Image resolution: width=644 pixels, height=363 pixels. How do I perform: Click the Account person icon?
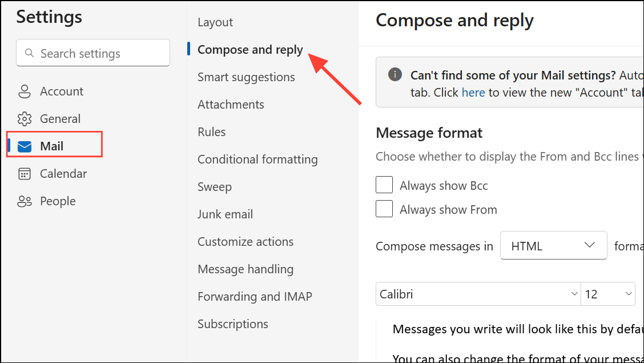tap(25, 91)
